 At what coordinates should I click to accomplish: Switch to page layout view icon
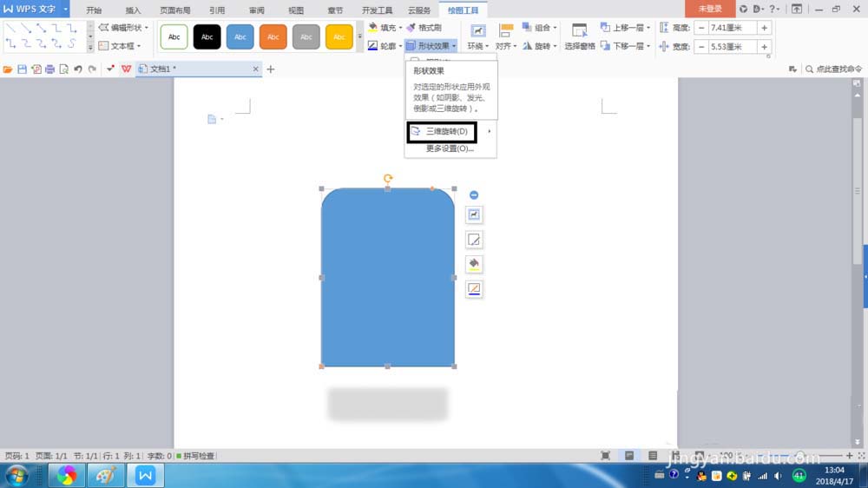628,456
